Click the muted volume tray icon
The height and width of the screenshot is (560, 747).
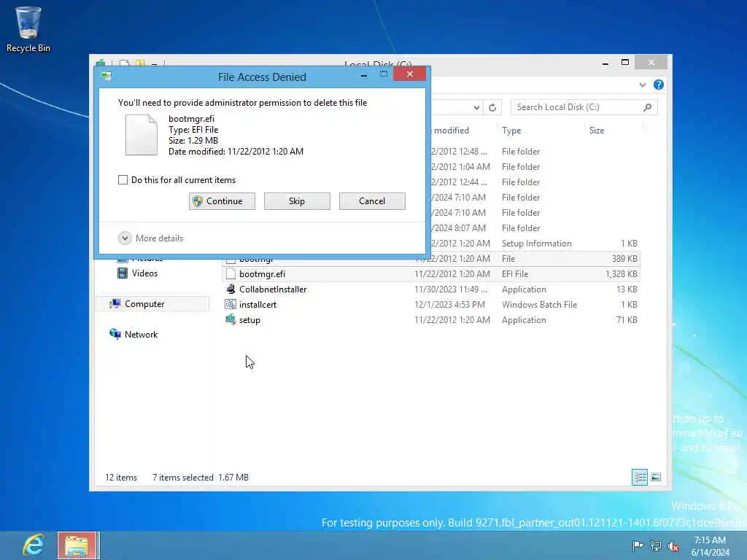tap(673, 546)
